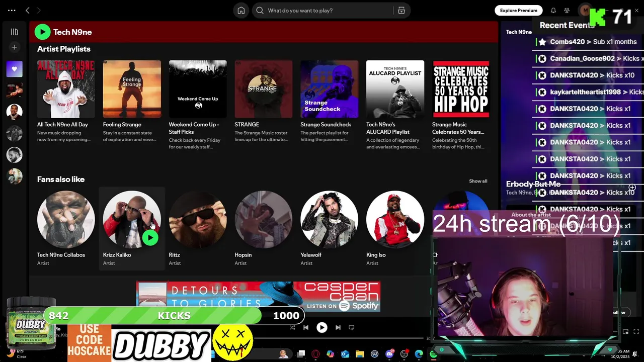Click 'Show all' next to Fans also like
The image size is (644, 362).
(478, 181)
